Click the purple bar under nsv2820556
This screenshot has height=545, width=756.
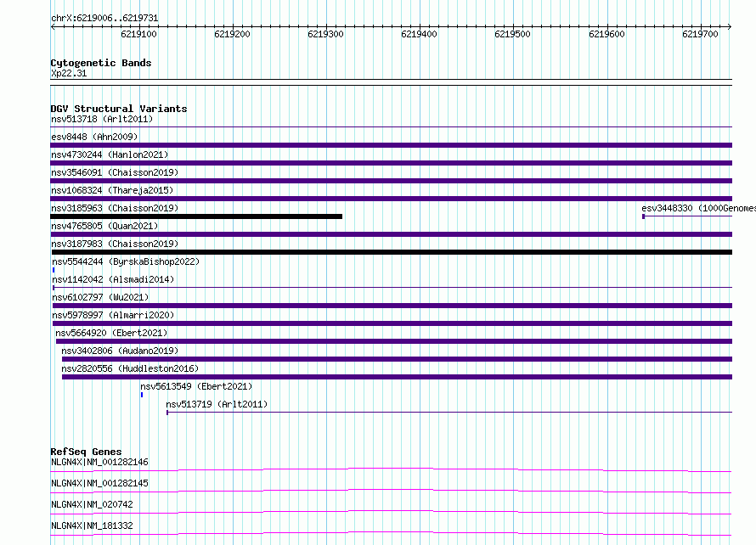coord(397,377)
